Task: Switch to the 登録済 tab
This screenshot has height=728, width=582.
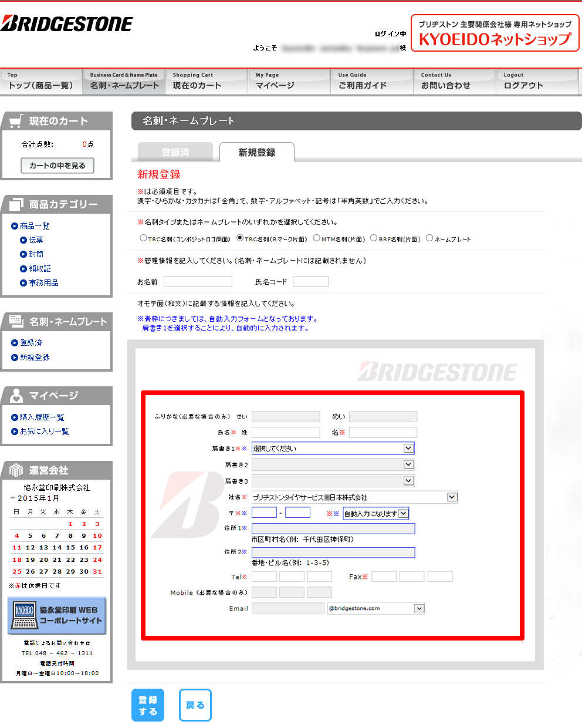Action: pyautogui.click(x=175, y=153)
